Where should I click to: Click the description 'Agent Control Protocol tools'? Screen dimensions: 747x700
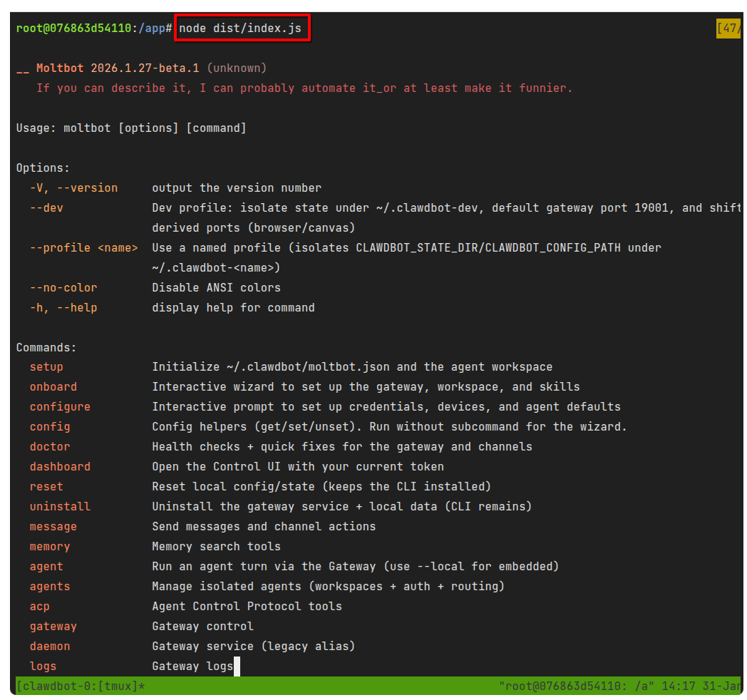coord(247,607)
